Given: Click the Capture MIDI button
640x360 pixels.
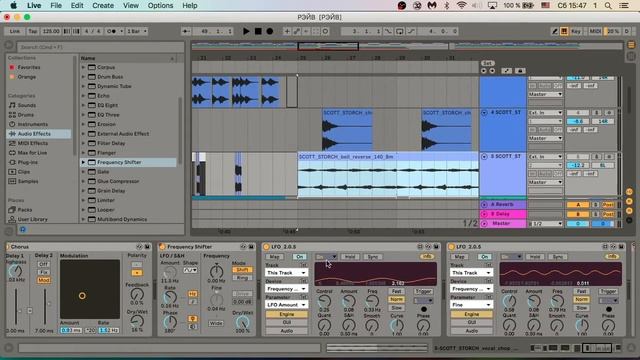Looking at the screenshot, I should click(316, 31).
